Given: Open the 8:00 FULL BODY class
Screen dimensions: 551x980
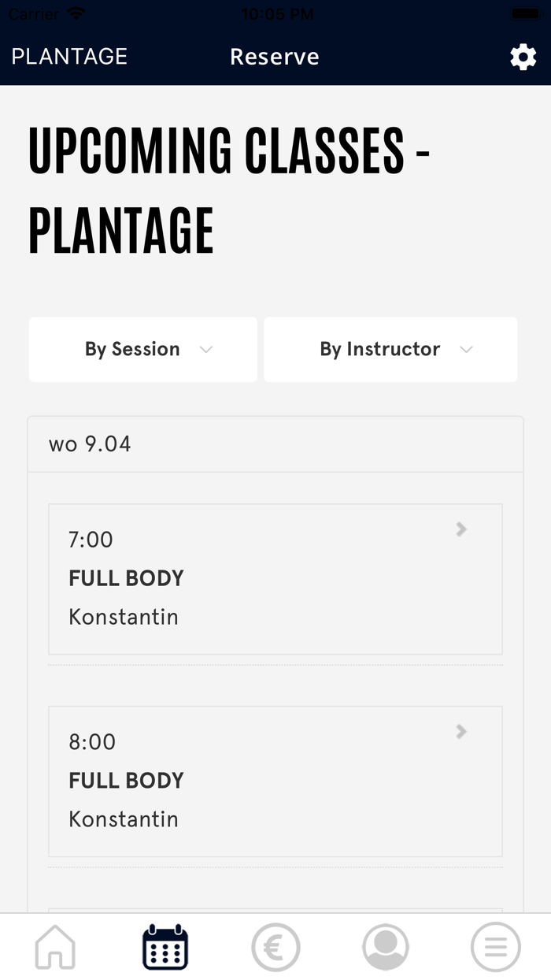Looking at the screenshot, I should 126,781.
